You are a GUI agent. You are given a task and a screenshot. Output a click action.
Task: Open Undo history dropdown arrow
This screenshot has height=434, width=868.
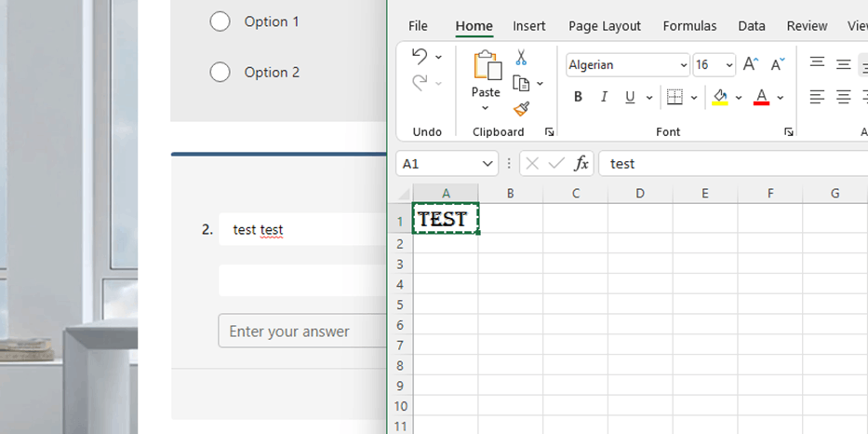(438, 57)
